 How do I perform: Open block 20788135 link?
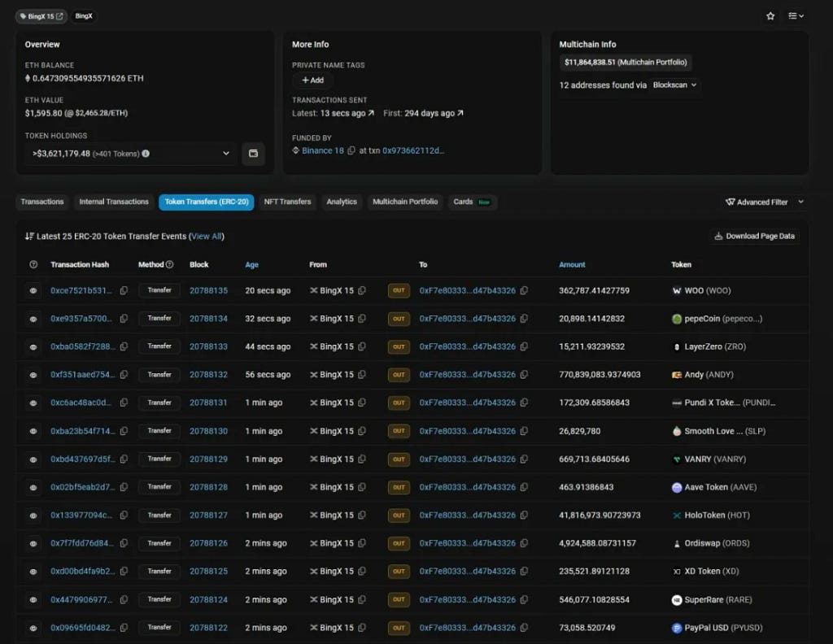click(x=208, y=290)
